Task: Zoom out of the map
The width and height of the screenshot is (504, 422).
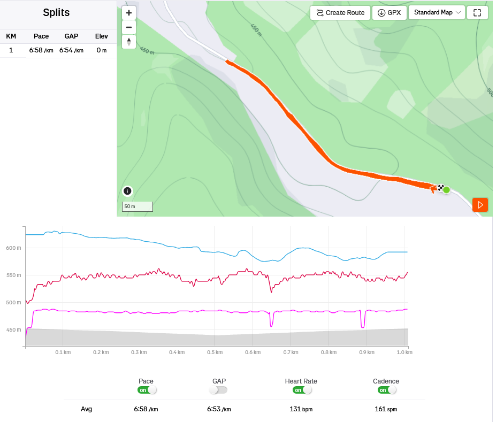Action: (129, 27)
